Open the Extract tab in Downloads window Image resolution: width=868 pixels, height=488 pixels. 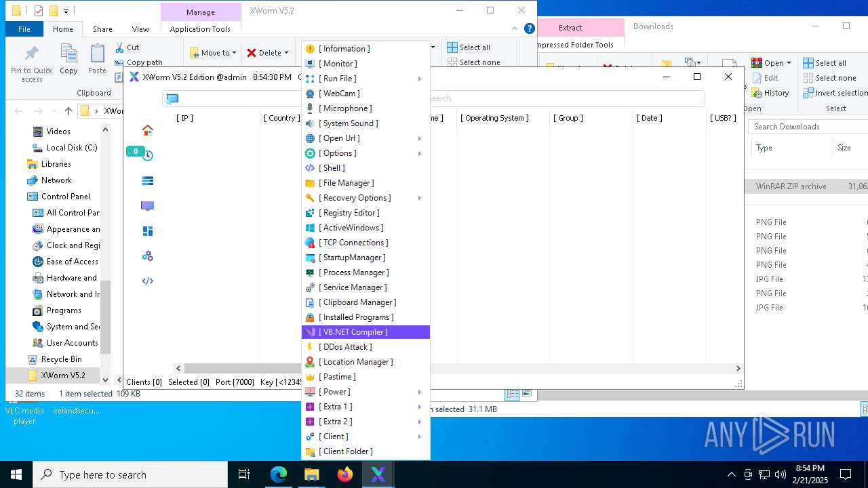coord(570,28)
